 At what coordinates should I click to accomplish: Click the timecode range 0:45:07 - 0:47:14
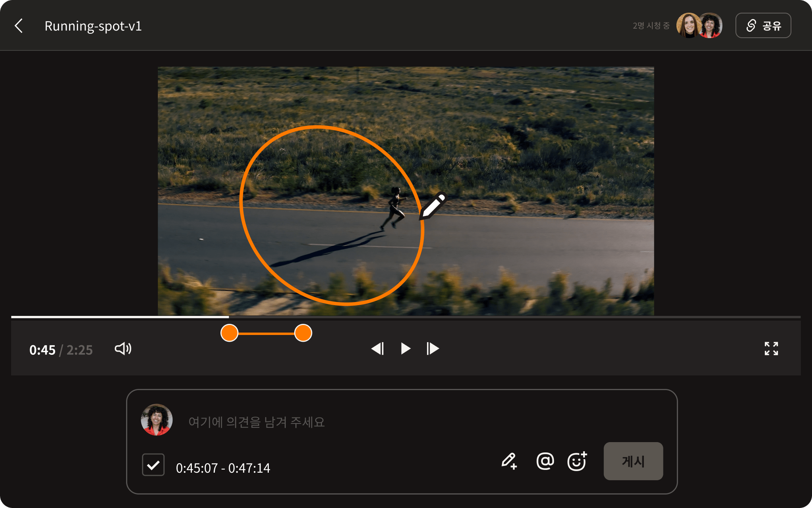pyautogui.click(x=223, y=468)
